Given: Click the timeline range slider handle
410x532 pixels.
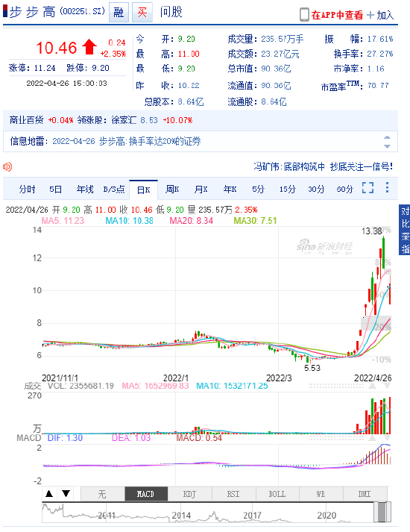Looking at the screenshot, I should coord(382,513).
